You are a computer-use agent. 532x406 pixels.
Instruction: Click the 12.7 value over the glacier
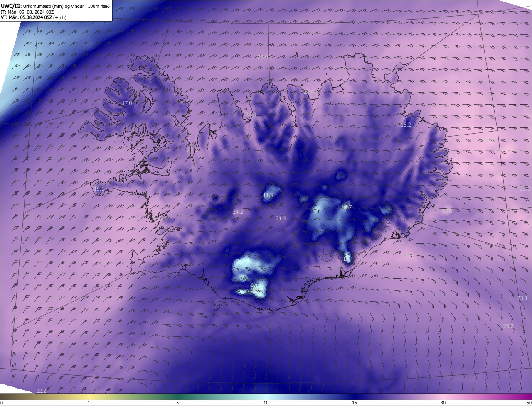(x=346, y=207)
